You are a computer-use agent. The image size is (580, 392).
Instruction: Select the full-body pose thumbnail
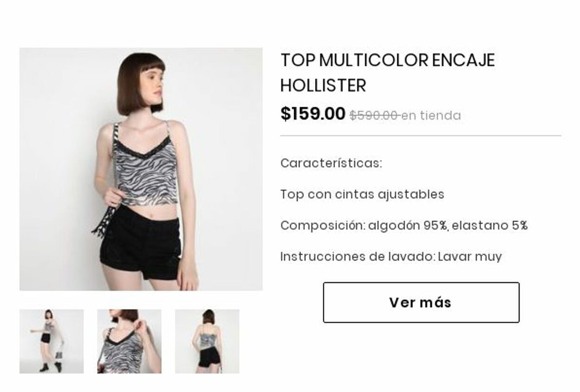point(52,341)
